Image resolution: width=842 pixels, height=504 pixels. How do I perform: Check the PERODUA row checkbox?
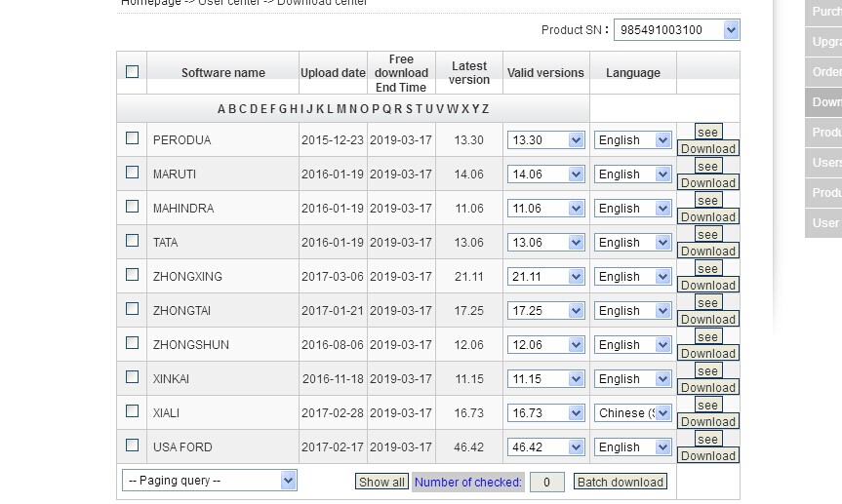point(132,138)
